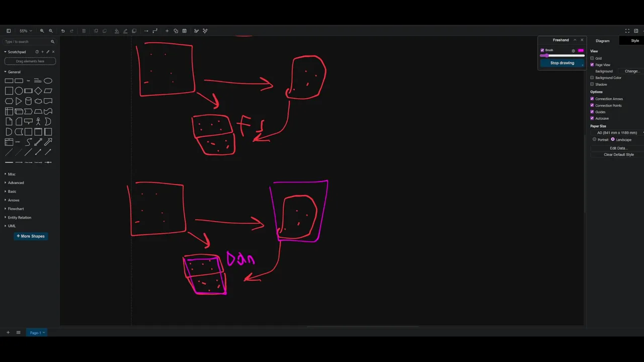The height and width of the screenshot is (362, 644).
Task: Enable the Shadow checkbox in View
Action: 592,84
